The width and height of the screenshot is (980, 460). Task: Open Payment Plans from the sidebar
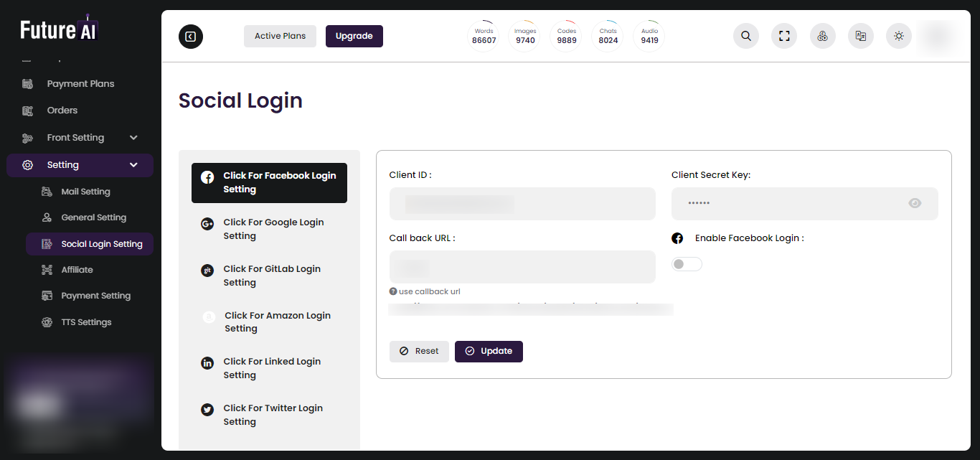tap(80, 83)
